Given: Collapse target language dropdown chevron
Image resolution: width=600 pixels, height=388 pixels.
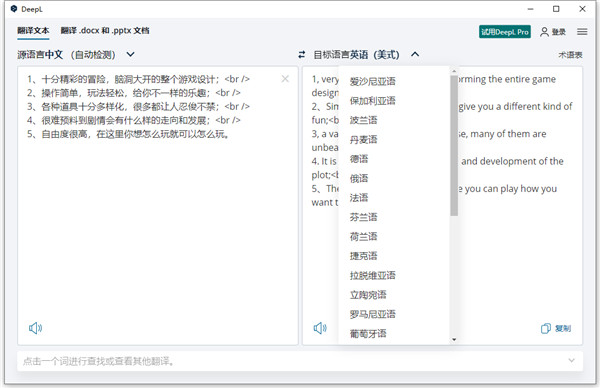Looking at the screenshot, I should 415,54.
